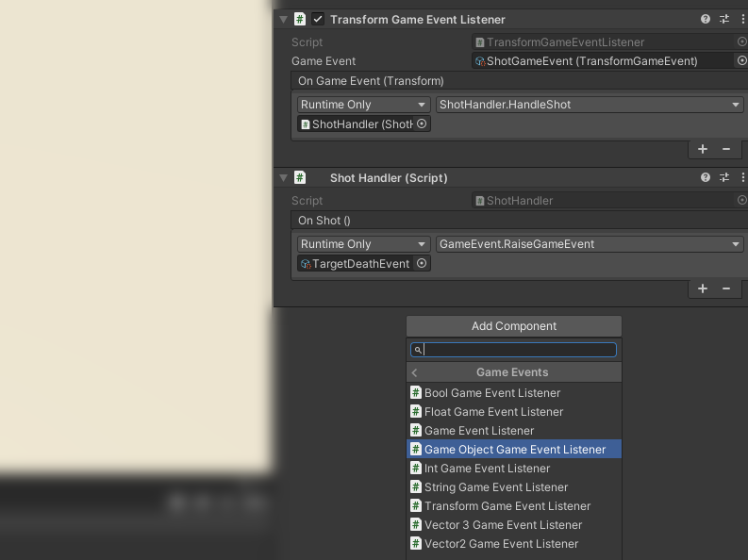
Task: Select Float Game Event Listener
Action: pyautogui.click(x=514, y=412)
